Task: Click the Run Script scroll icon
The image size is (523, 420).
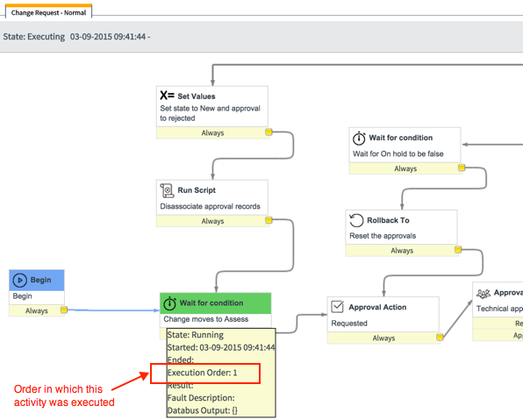Action: (167, 190)
